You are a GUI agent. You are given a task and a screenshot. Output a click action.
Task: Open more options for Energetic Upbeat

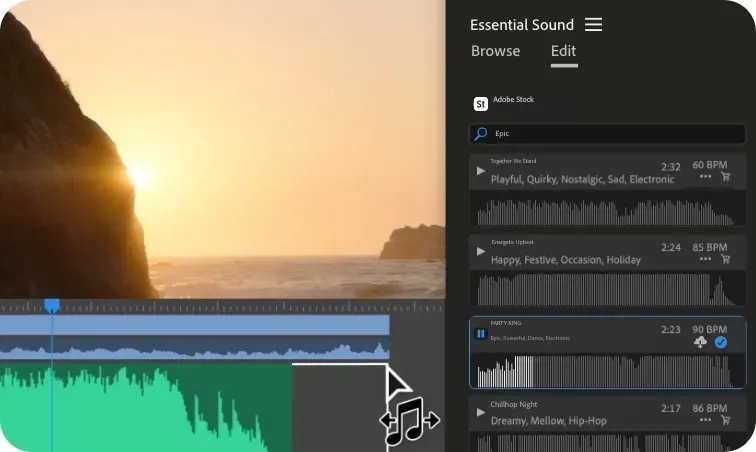pyautogui.click(x=705, y=258)
